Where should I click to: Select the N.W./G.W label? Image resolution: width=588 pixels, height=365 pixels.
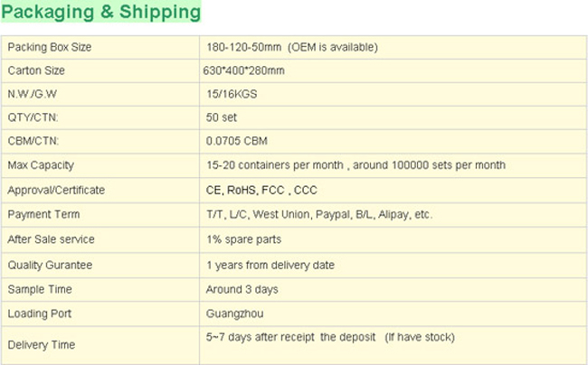tap(33, 94)
